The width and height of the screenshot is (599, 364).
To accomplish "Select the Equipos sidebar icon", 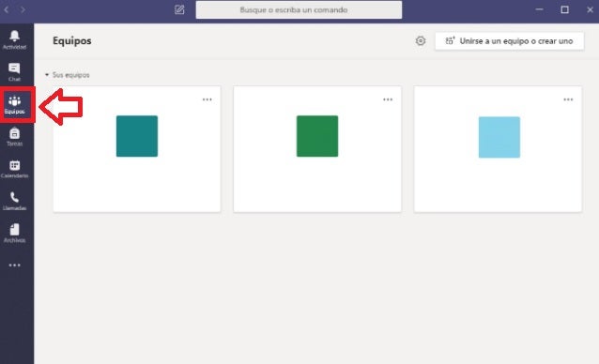I will point(14,104).
